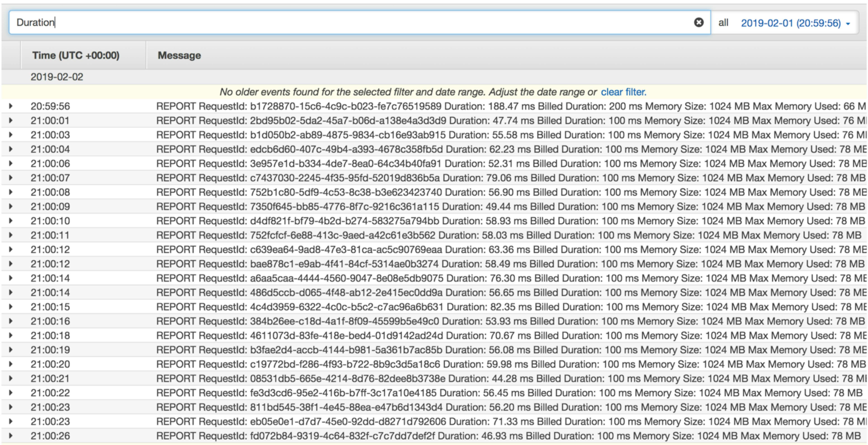Click the Message column header
This screenshot has height=445, width=868.
179,55
